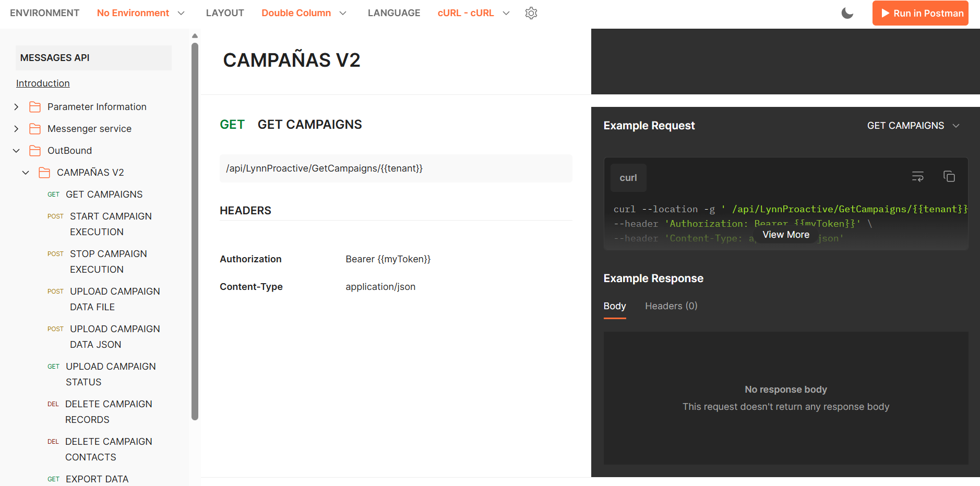Click the sidebar vertical scrollbar

point(195,231)
